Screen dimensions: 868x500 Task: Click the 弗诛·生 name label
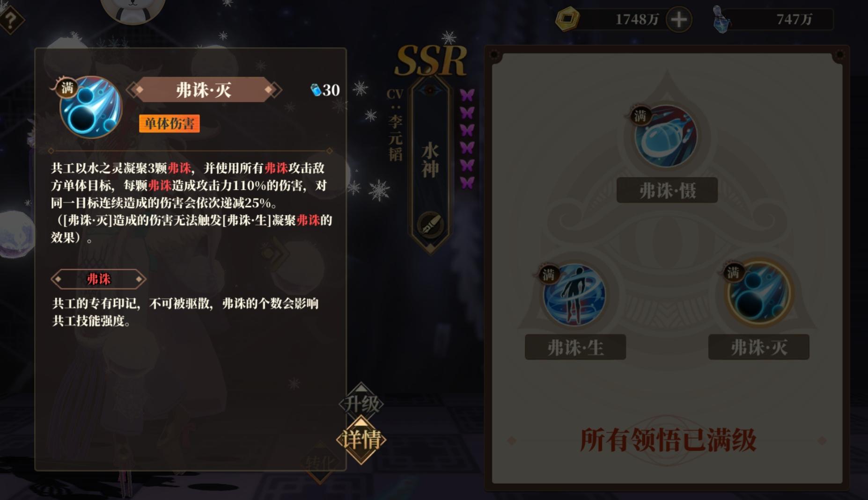[x=575, y=348]
